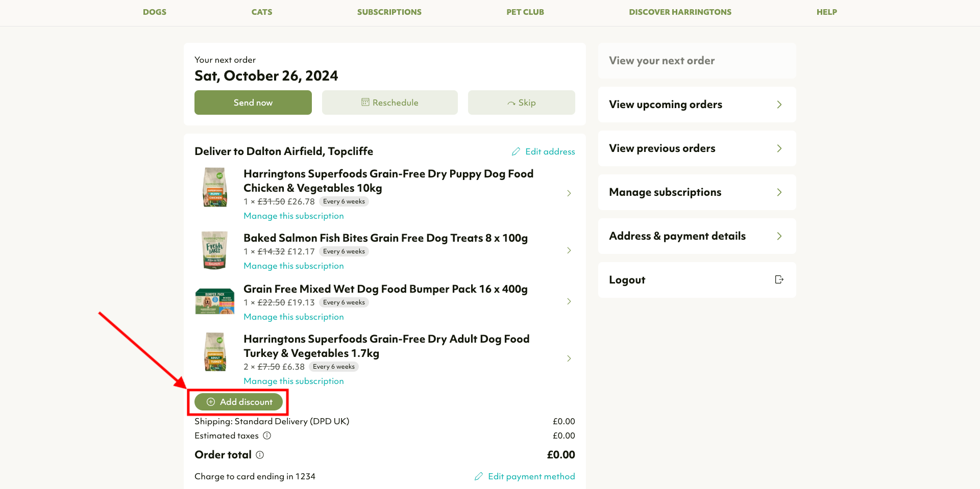
Task: Click the Every 6 weeks badge on Wet Dog Food Bumper Pack
Action: [x=344, y=302]
